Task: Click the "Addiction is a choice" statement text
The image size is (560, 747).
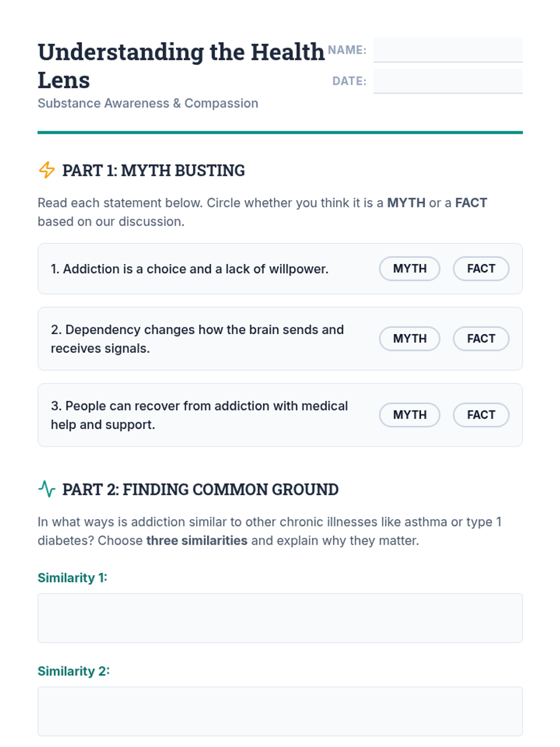Action: [189, 269]
